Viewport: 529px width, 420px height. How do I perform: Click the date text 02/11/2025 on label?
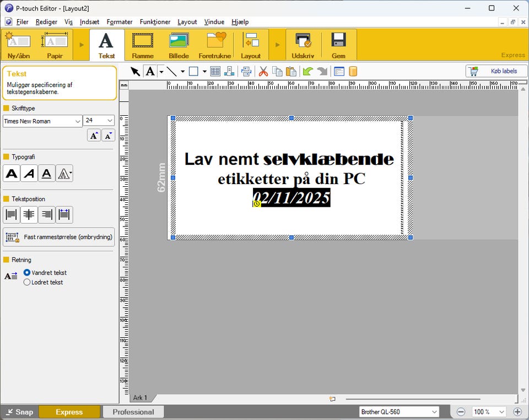pos(292,198)
